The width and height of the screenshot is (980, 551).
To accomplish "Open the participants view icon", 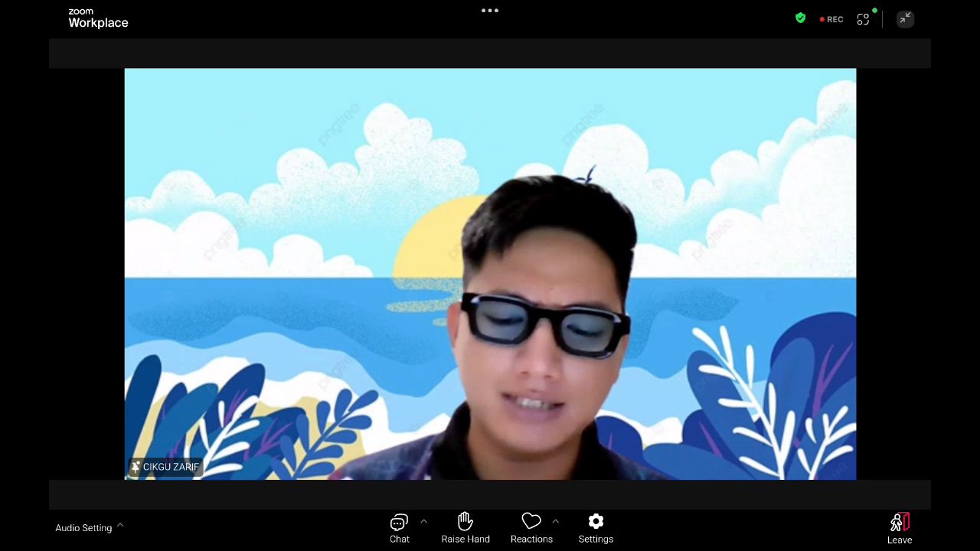I will tap(864, 19).
